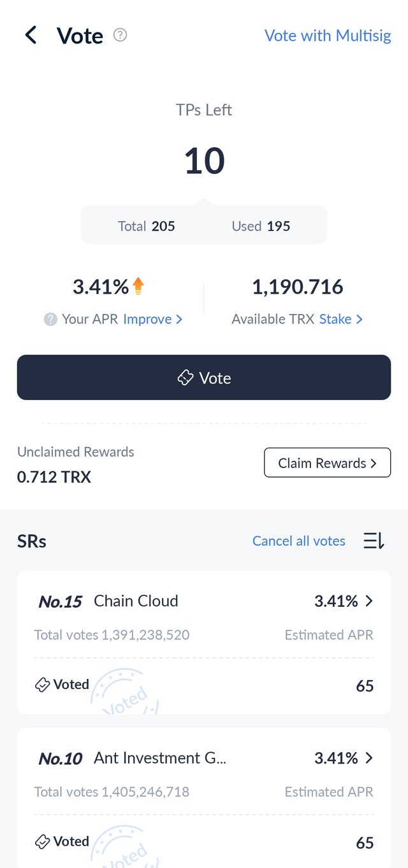The height and width of the screenshot is (868, 408).
Task: Tap the Chain Cloud voted amount 65
Action: (365, 686)
